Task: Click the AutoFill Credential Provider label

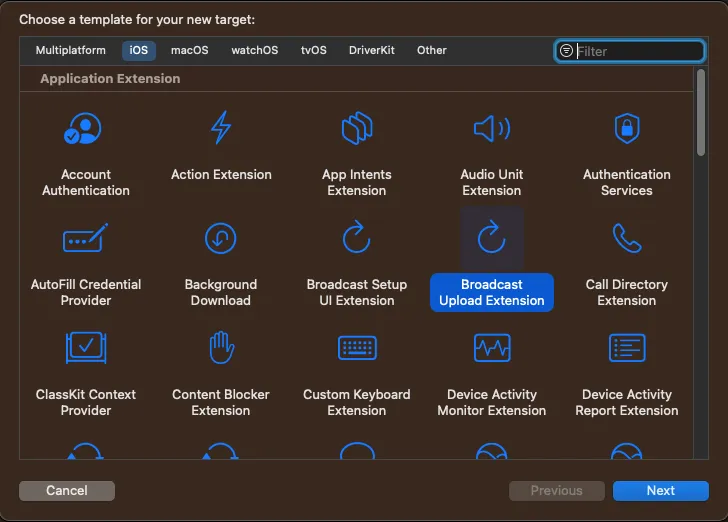Action: point(86,293)
